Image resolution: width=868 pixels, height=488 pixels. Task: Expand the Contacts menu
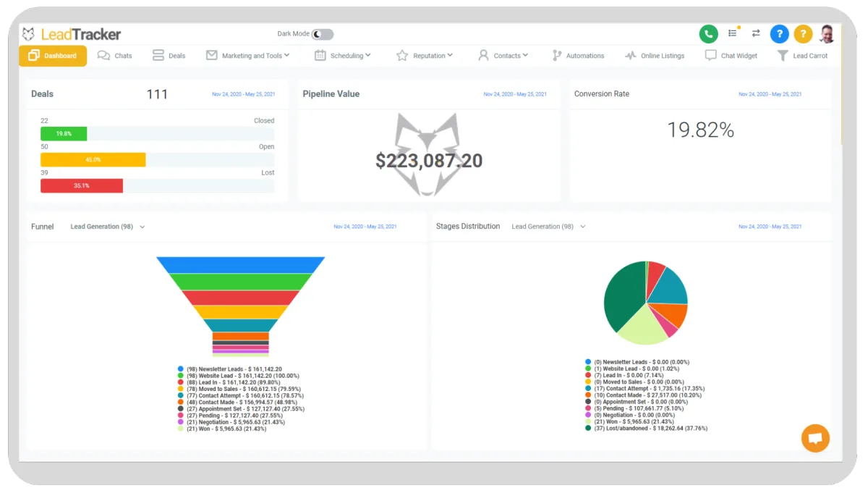click(503, 56)
